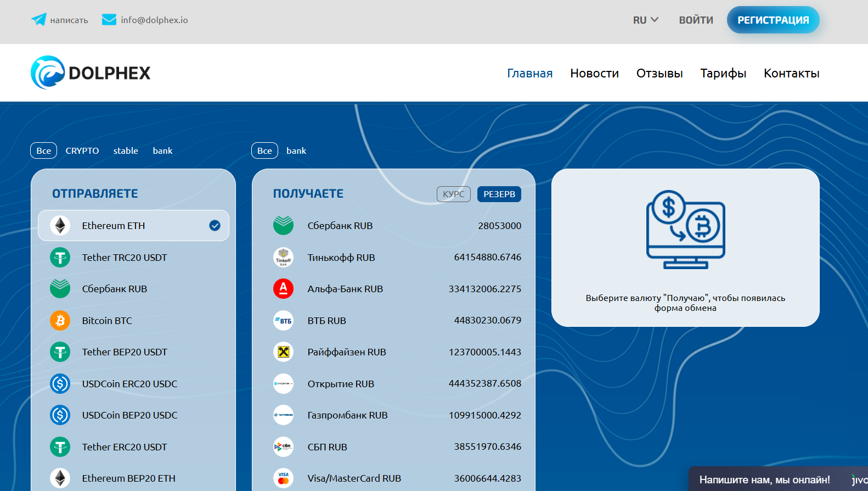
Task: Select Газпромбанк RUB as receive currency
Action: click(393, 415)
